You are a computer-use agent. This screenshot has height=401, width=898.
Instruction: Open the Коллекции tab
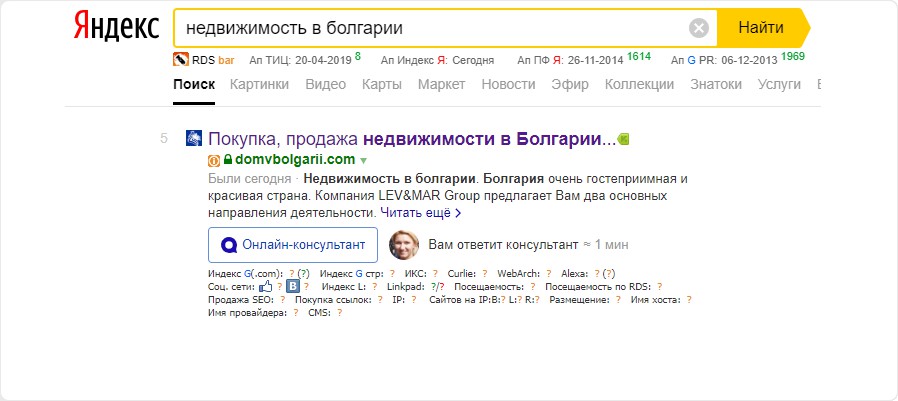639,85
